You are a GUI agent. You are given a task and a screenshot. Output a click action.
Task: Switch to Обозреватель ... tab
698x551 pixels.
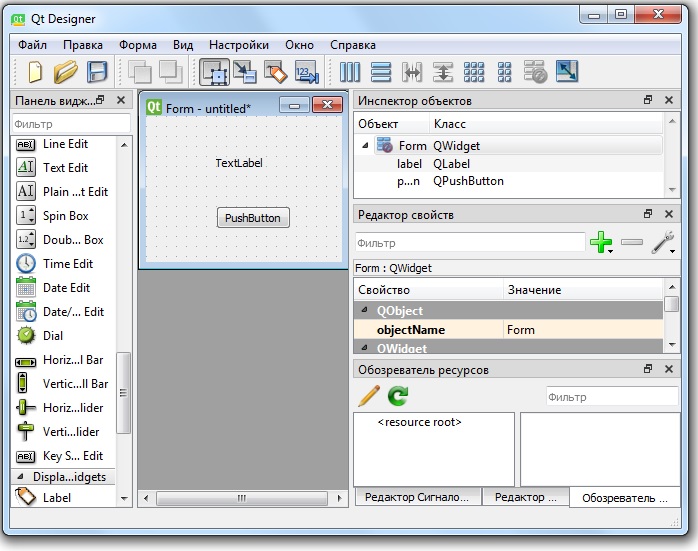[x=625, y=498]
